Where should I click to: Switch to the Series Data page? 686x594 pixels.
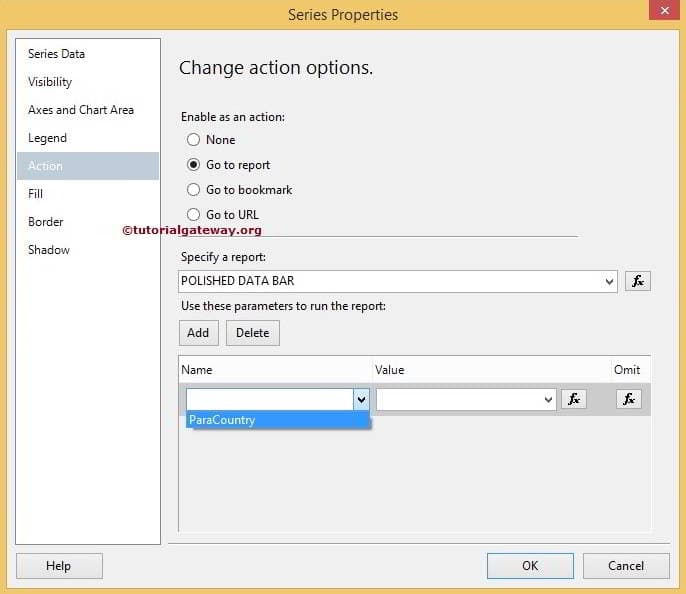56,54
